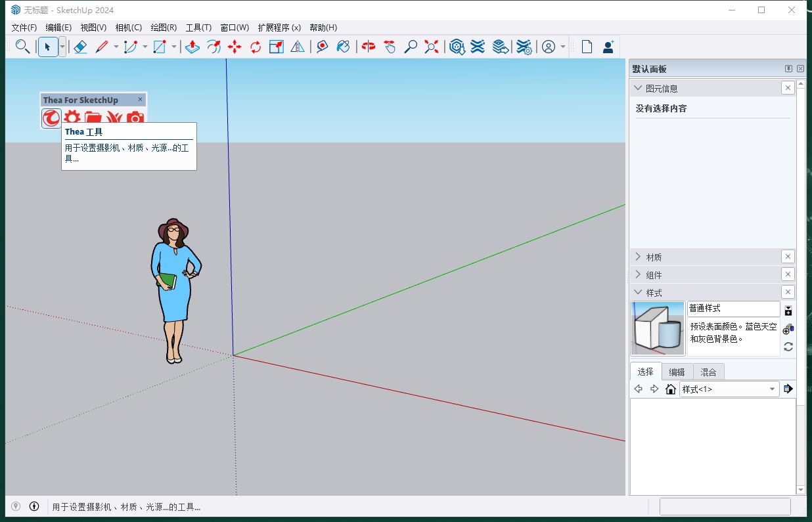Image resolution: width=812 pixels, height=522 pixels.
Task: Activate the Push/Pull tool
Action: click(192, 47)
